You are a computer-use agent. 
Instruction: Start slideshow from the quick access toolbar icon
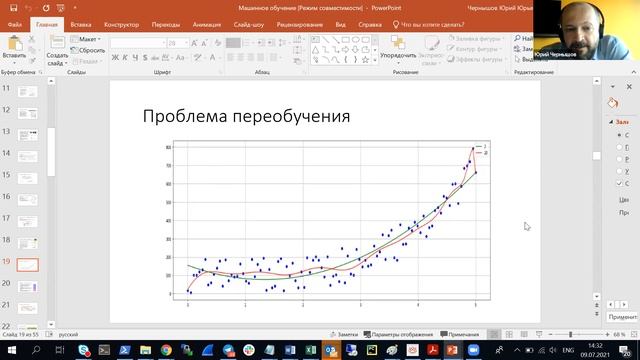pos(60,8)
